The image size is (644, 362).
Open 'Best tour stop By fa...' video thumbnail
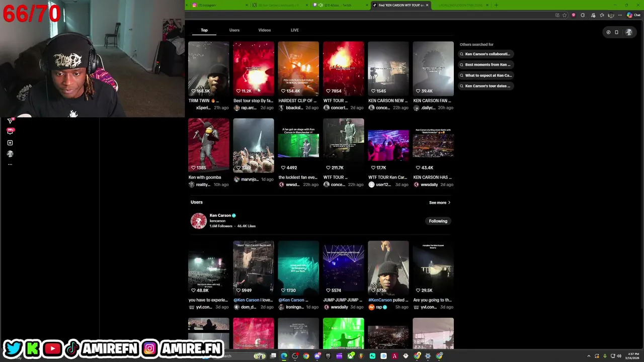point(254,68)
